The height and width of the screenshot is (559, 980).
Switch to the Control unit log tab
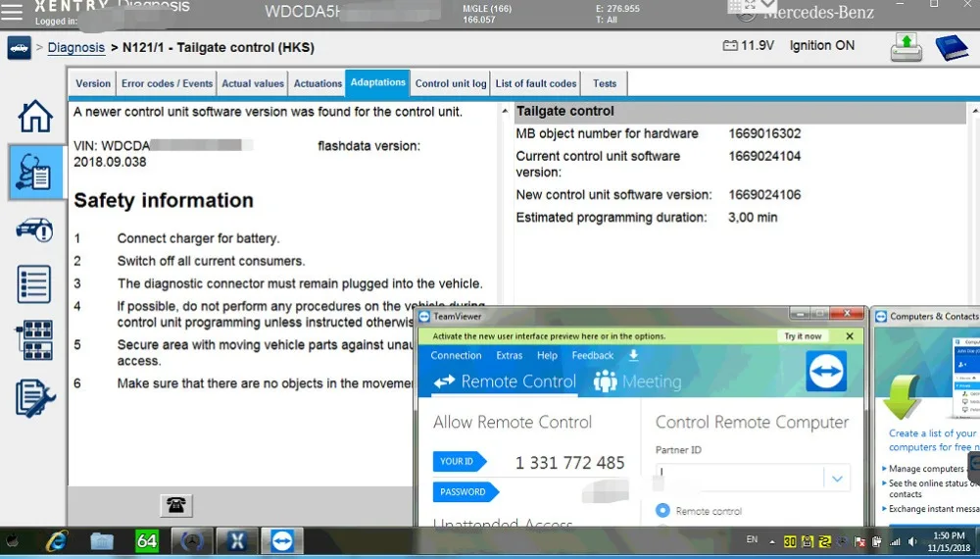451,83
